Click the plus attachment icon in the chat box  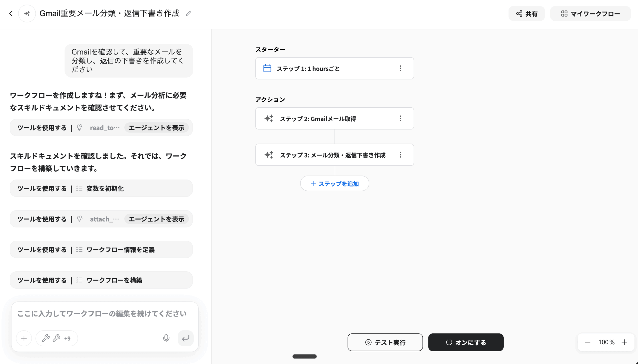point(24,338)
